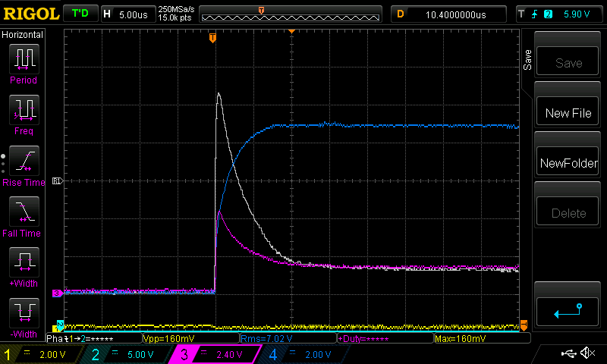Open the Save side menu tab
Image resolution: width=607 pixels, height=364 pixels.
click(x=528, y=61)
